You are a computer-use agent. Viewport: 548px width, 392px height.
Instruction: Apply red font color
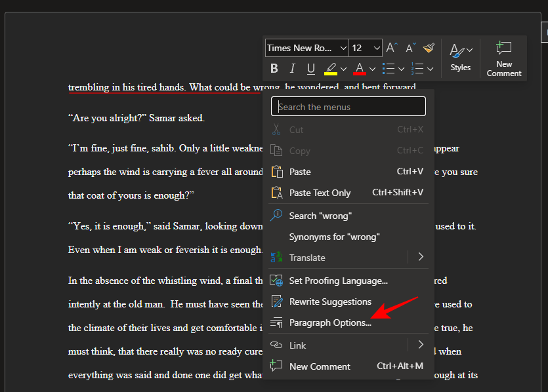[360, 69]
